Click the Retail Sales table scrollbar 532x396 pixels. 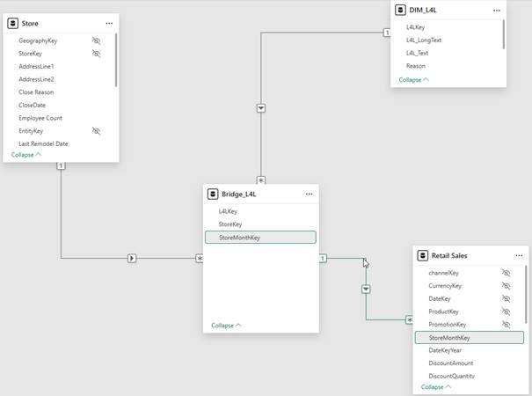coord(526,295)
